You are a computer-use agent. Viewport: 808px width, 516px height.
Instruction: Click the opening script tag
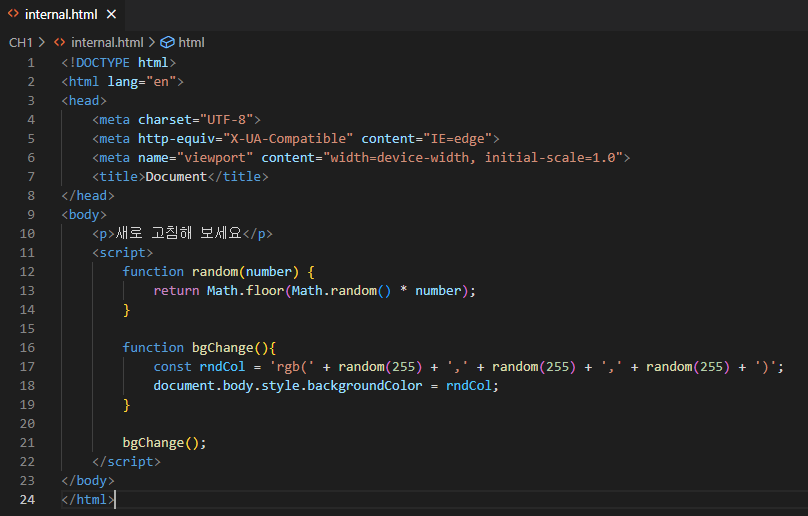123,253
